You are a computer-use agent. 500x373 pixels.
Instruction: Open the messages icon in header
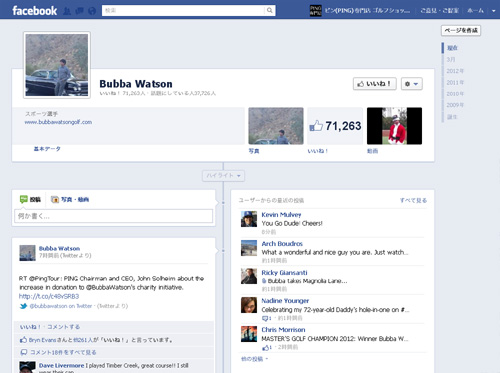79,11
